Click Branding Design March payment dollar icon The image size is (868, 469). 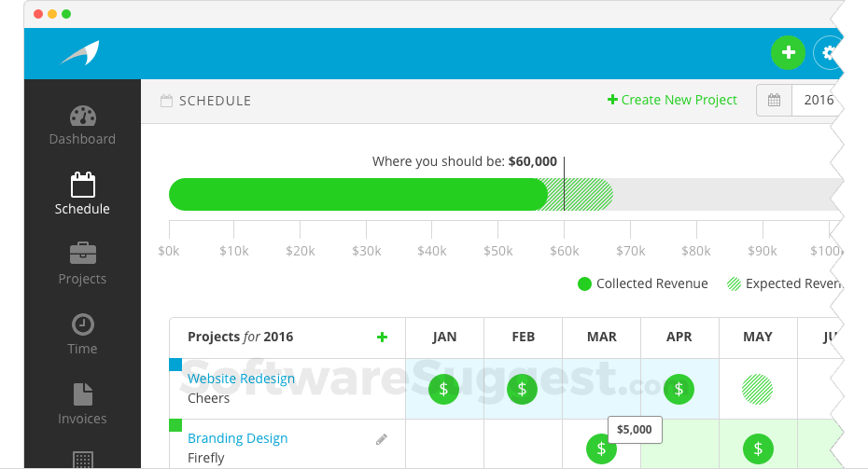601,449
